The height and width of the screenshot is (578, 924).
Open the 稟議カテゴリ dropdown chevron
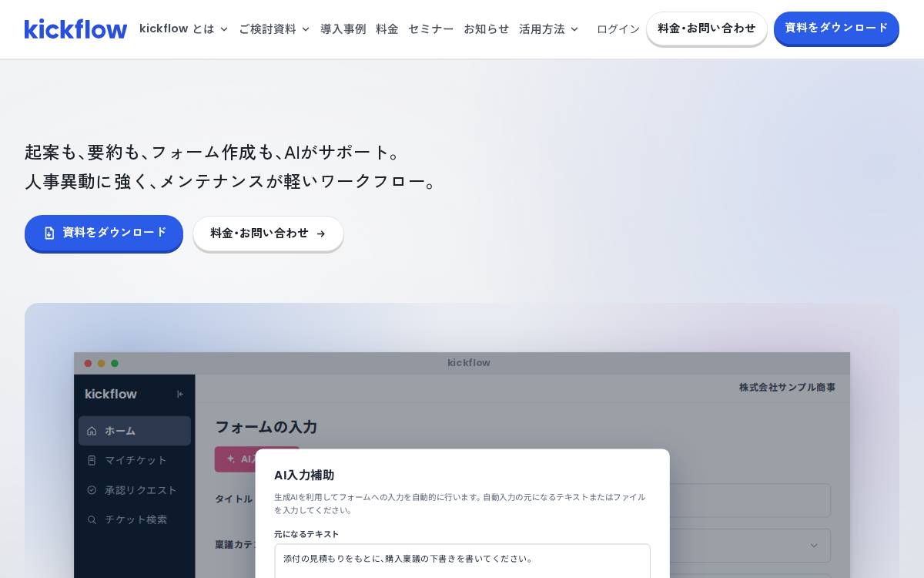[x=814, y=546]
